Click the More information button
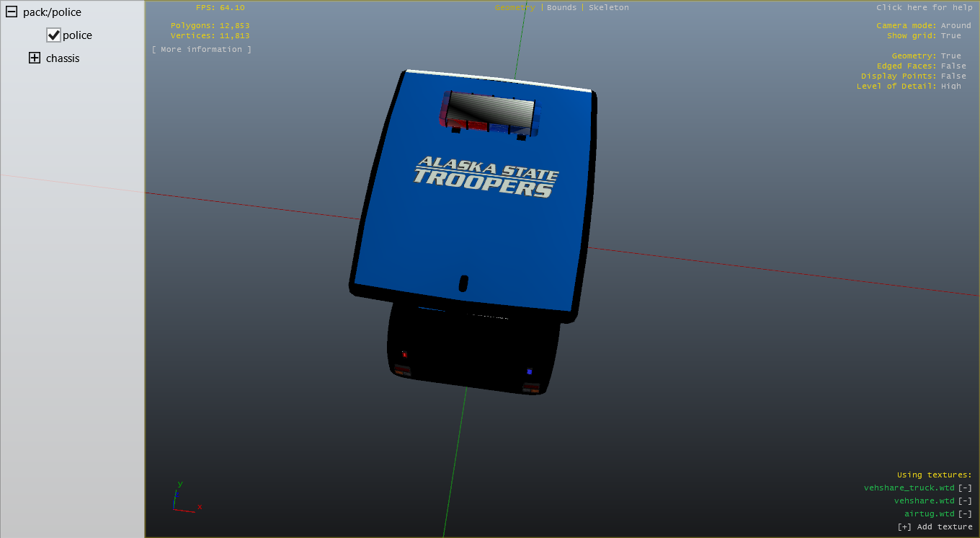Viewport: 980px width, 538px height. (202, 50)
